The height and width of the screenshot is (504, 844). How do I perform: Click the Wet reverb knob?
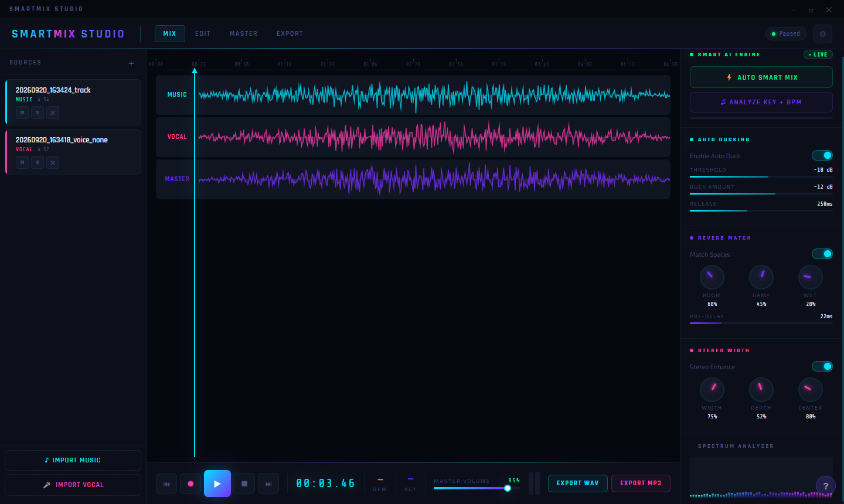(811, 277)
